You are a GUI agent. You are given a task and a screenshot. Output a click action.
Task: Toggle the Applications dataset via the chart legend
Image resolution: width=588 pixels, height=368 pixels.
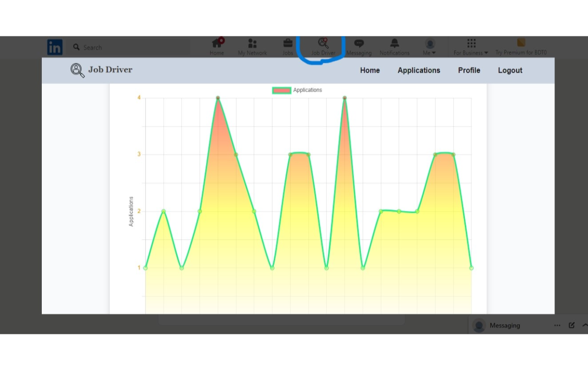297,90
